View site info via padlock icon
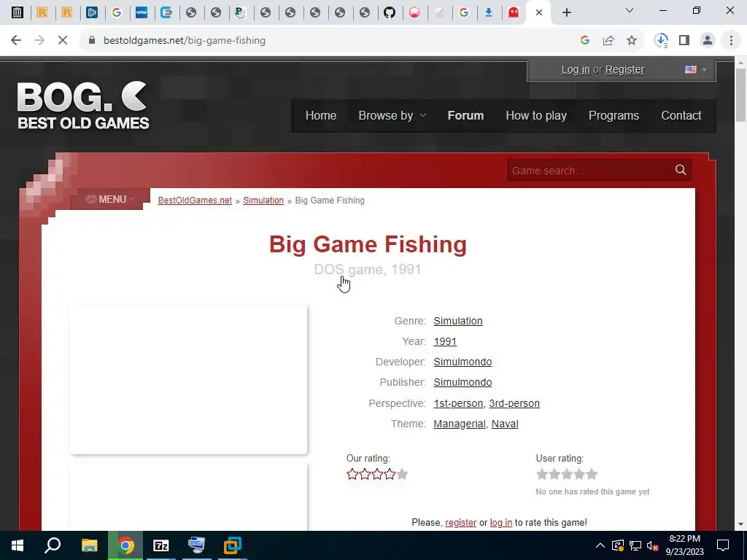 [92, 41]
